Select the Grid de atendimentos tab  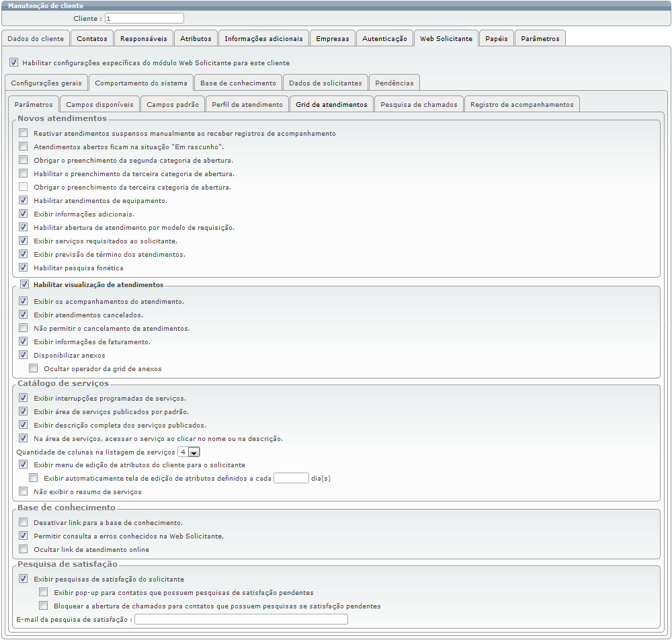point(332,104)
